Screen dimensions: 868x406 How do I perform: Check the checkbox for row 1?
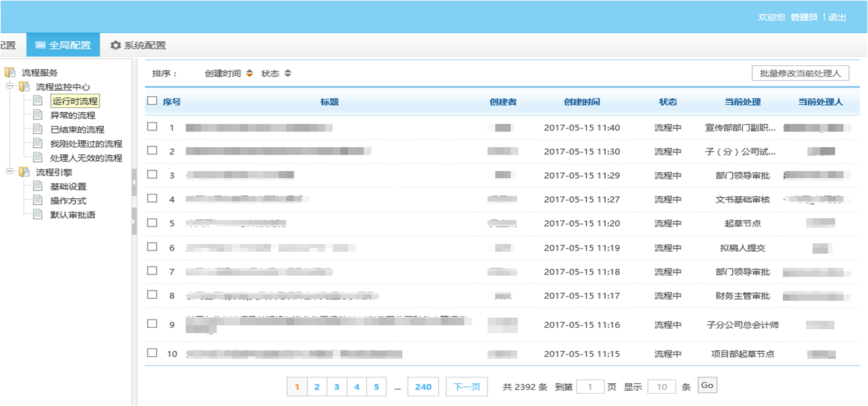pos(152,127)
